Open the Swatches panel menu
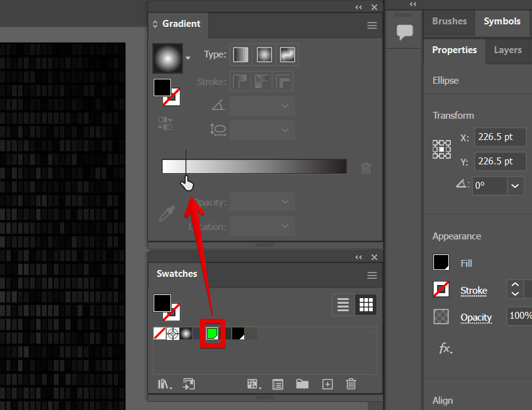Viewport: 532px width, 410px height. [372, 276]
